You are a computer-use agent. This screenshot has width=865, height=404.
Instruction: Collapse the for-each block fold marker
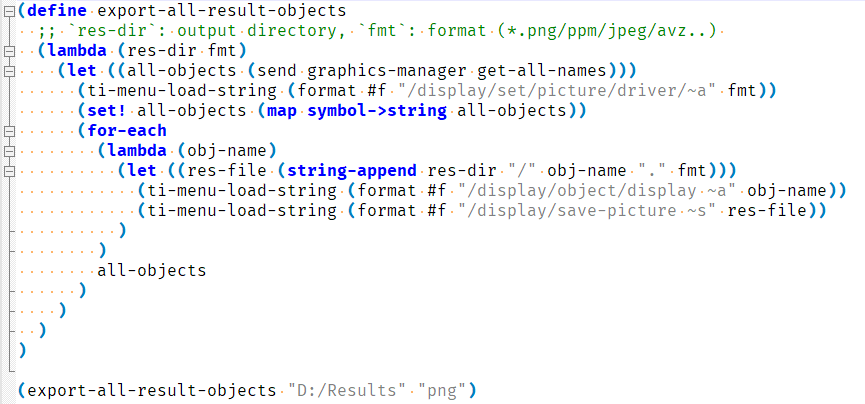click(9, 131)
